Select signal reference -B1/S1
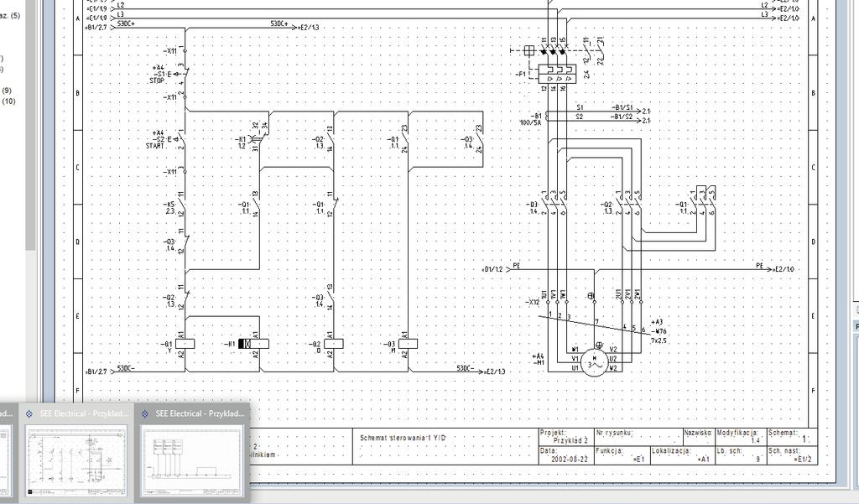859x504 pixels. (x=622, y=107)
